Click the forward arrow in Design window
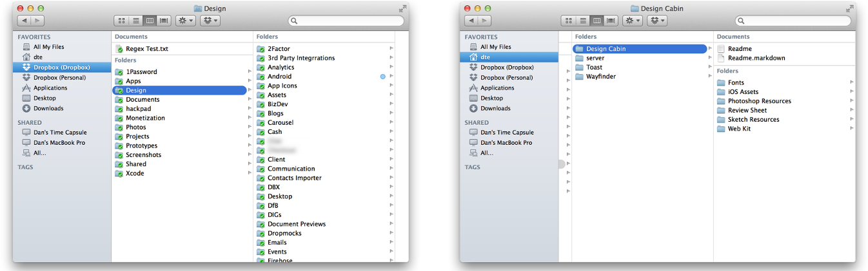This screenshot has width=868, height=271. (x=37, y=21)
